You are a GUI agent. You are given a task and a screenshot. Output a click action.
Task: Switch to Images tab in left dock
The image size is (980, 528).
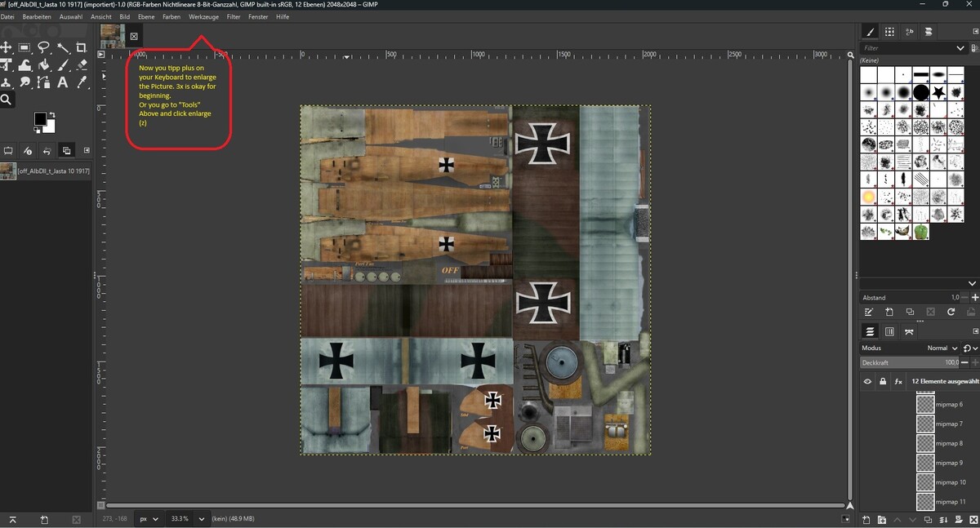(x=66, y=151)
